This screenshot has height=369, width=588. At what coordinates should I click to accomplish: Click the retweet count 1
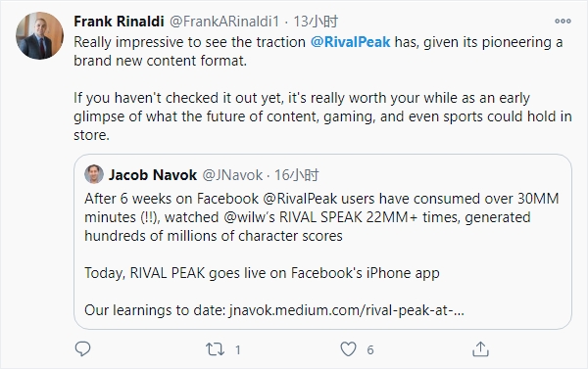click(x=238, y=349)
